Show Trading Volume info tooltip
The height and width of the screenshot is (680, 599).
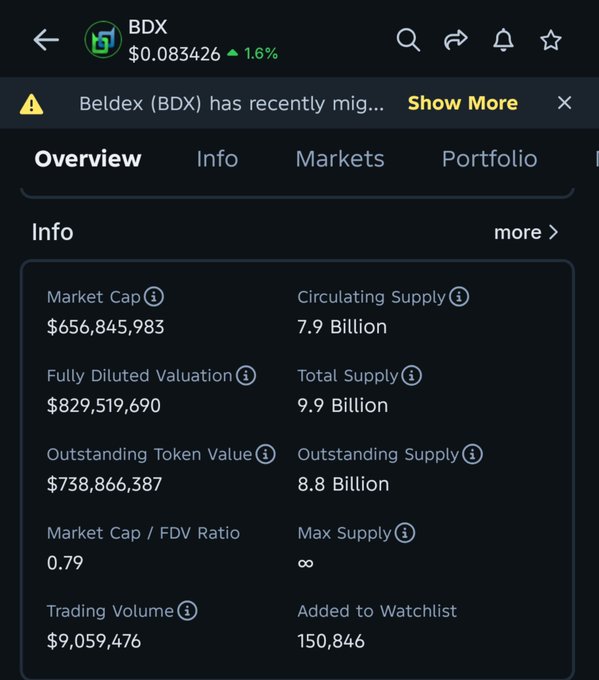point(187,611)
